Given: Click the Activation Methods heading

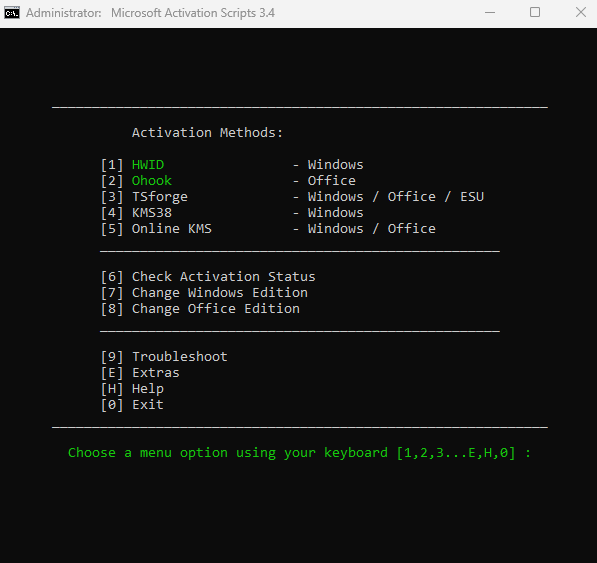Looking at the screenshot, I should (x=207, y=132).
